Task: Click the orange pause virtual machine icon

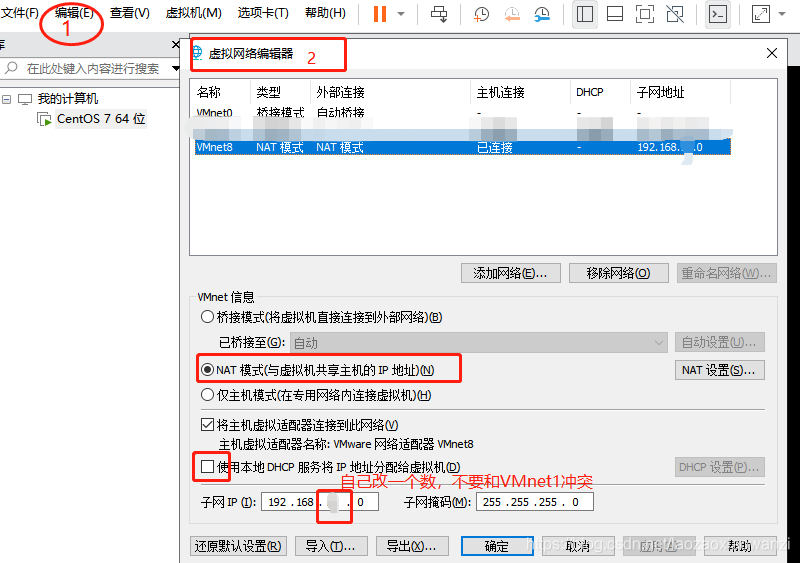Action: [x=380, y=14]
